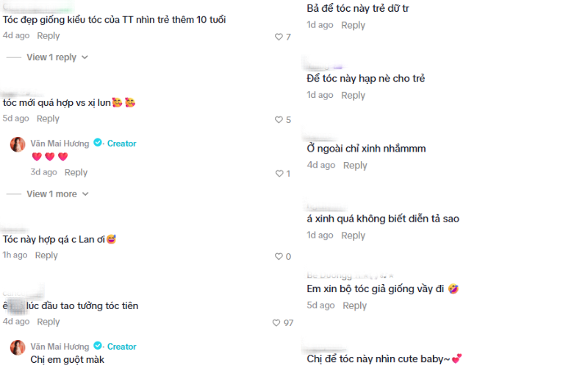
Task: Open Văn Mai Hương's avatar on heart reply
Action: coord(18,144)
